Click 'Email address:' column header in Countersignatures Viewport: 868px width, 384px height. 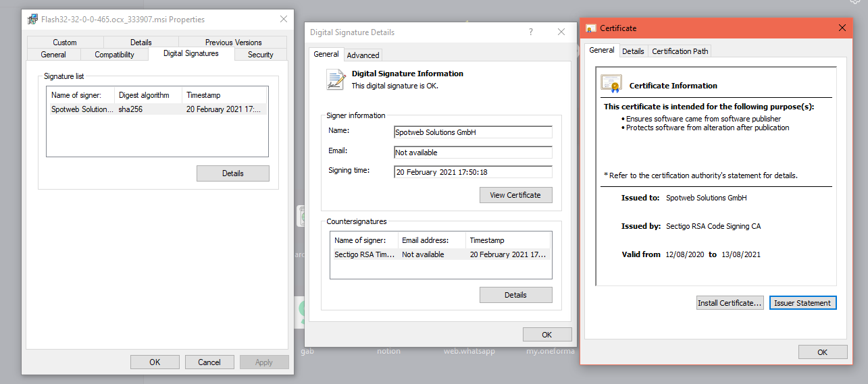pos(432,240)
